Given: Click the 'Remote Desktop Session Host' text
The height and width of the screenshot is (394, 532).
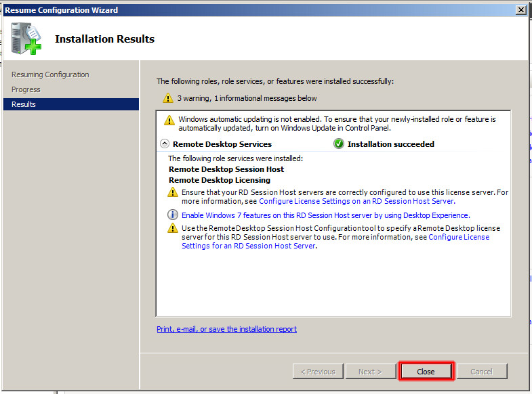Looking at the screenshot, I should coord(226,169).
